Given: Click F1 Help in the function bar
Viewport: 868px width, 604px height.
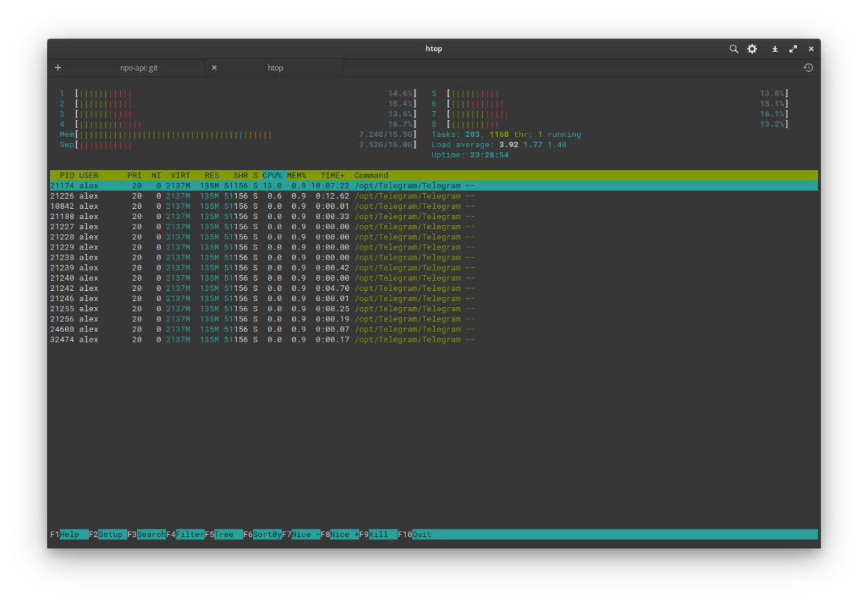Looking at the screenshot, I should pos(69,534).
